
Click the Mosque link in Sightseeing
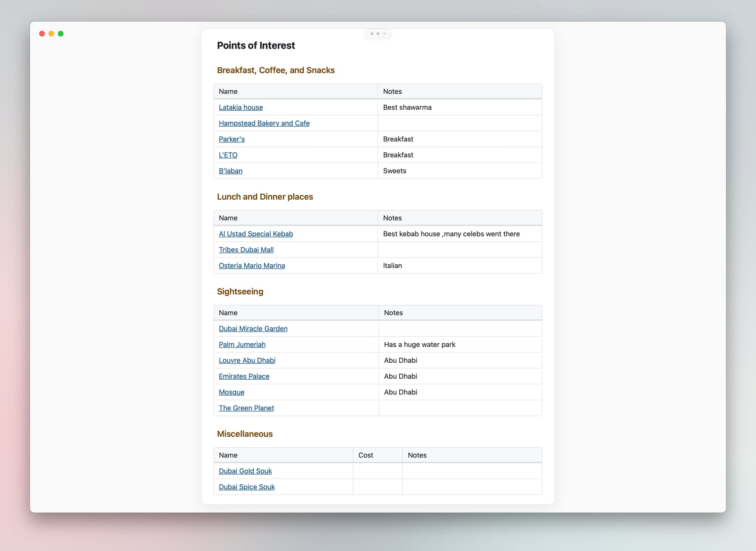[x=231, y=392]
